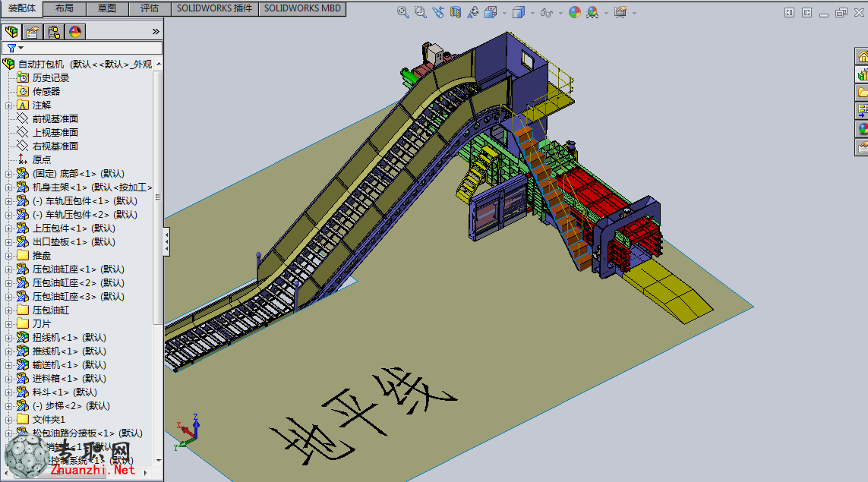This screenshot has width=868, height=482.
Task: Click the Dynamic Annotation Views icon
Action: [x=473, y=12]
